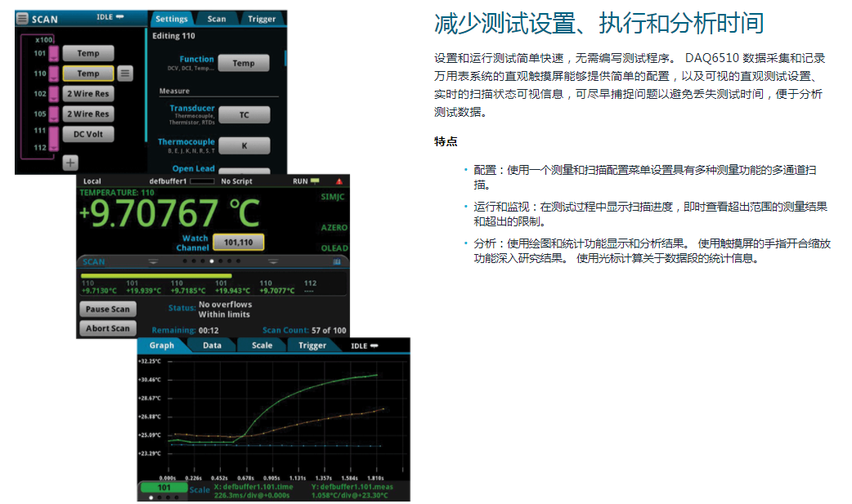Select the pink channel 102 block
Screen dimensions: 852x504
pyautogui.click(x=53, y=94)
